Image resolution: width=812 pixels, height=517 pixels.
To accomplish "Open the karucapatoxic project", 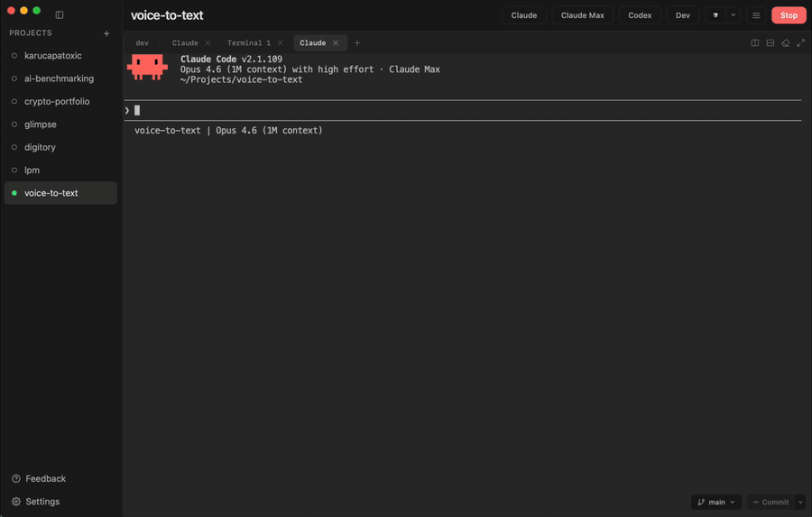I will (60, 55).
